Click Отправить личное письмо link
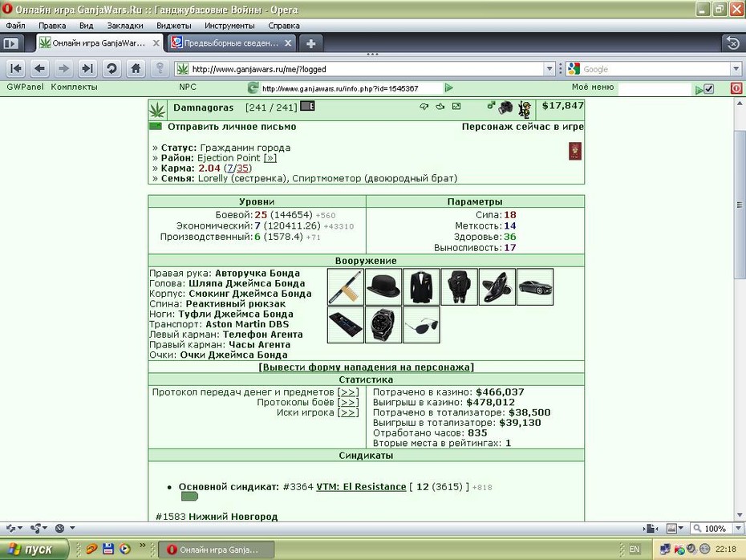 coord(232,127)
